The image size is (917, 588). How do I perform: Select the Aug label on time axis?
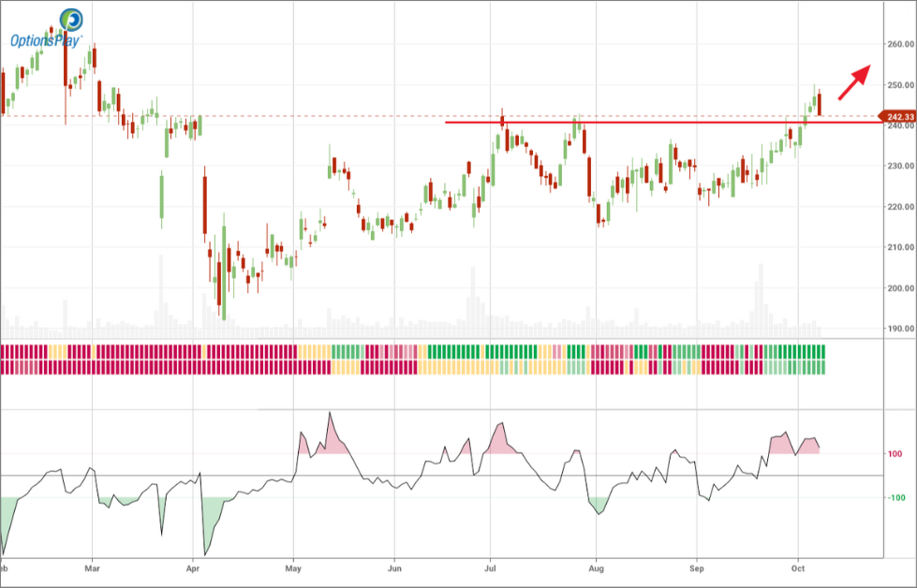tap(595, 567)
